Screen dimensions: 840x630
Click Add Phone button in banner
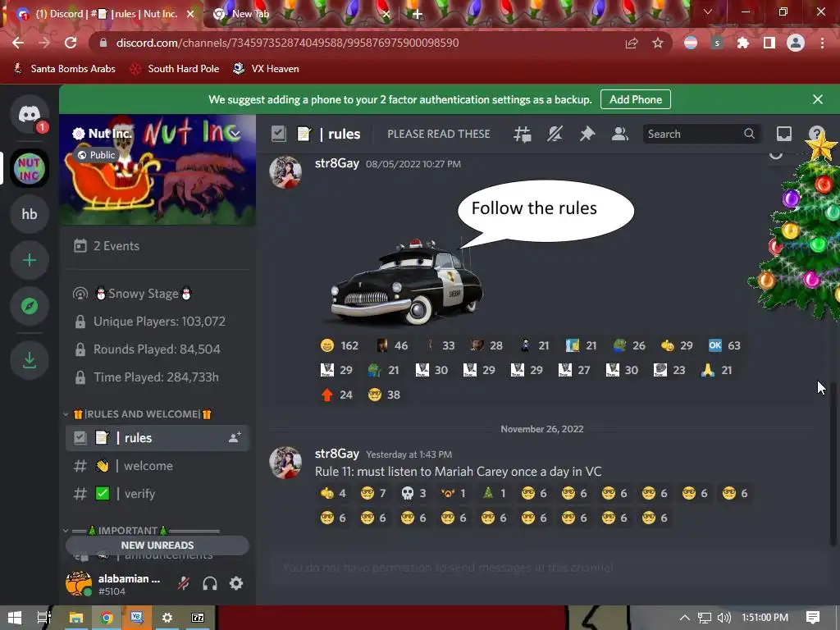coord(636,99)
